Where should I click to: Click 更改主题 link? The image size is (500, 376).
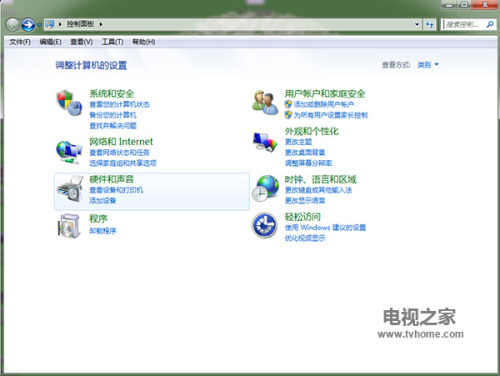point(298,142)
